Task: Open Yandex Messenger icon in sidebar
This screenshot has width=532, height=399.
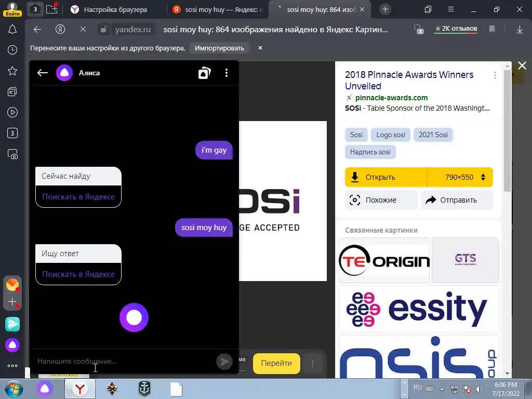Action: point(12,324)
